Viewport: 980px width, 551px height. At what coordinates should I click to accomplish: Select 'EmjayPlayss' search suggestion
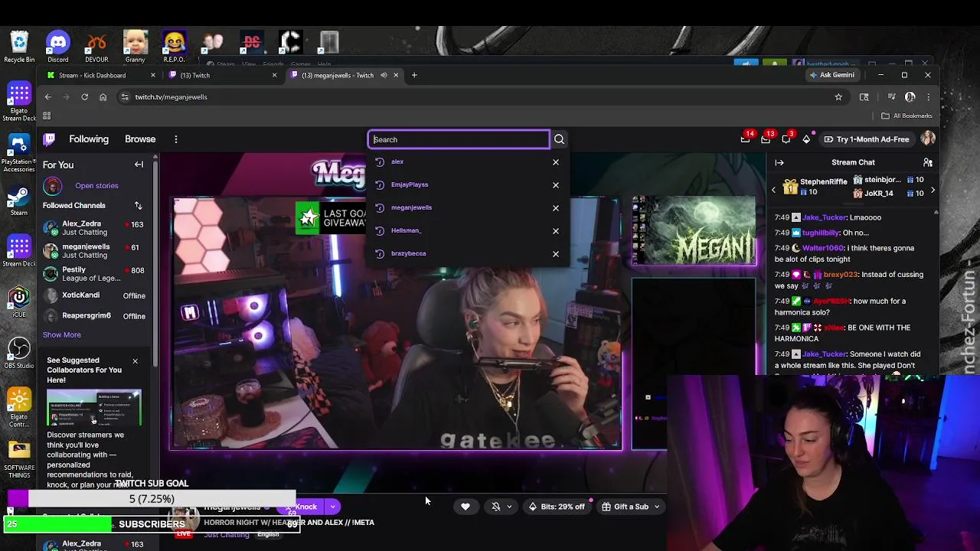point(410,184)
